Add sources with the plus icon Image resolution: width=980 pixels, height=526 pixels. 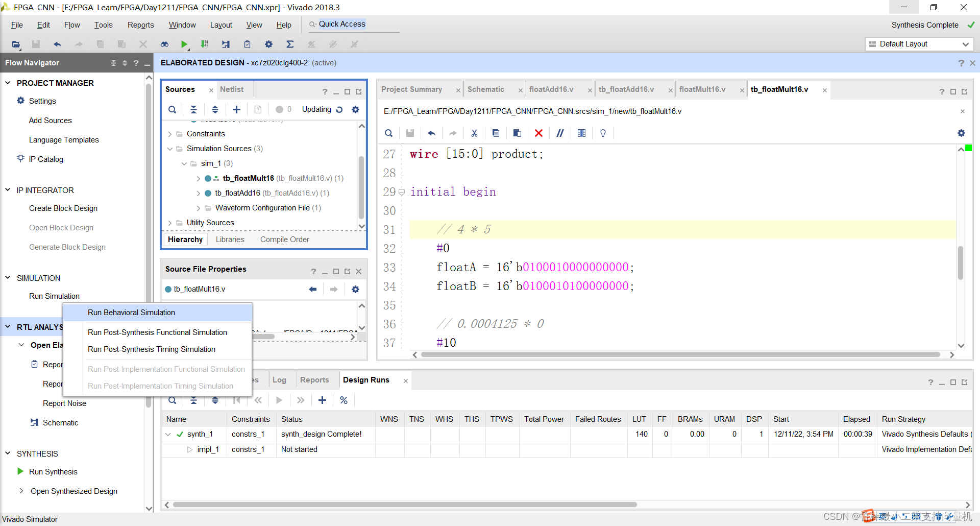click(x=236, y=109)
